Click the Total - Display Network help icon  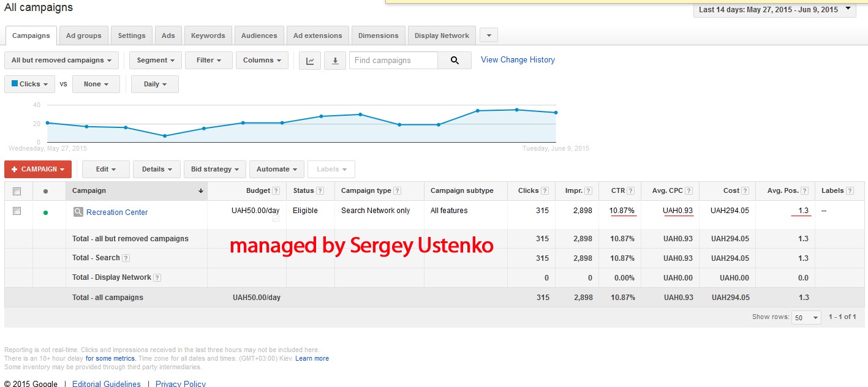click(x=157, y=278)
